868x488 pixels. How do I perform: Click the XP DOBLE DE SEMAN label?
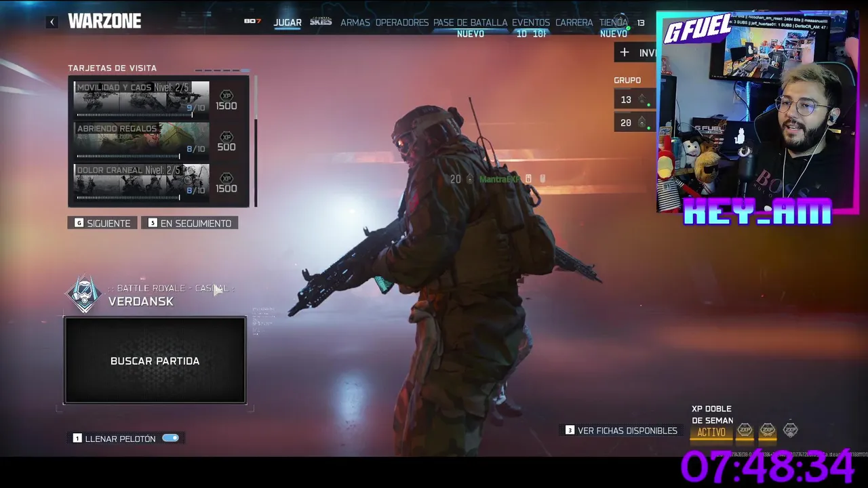[712, 415]
